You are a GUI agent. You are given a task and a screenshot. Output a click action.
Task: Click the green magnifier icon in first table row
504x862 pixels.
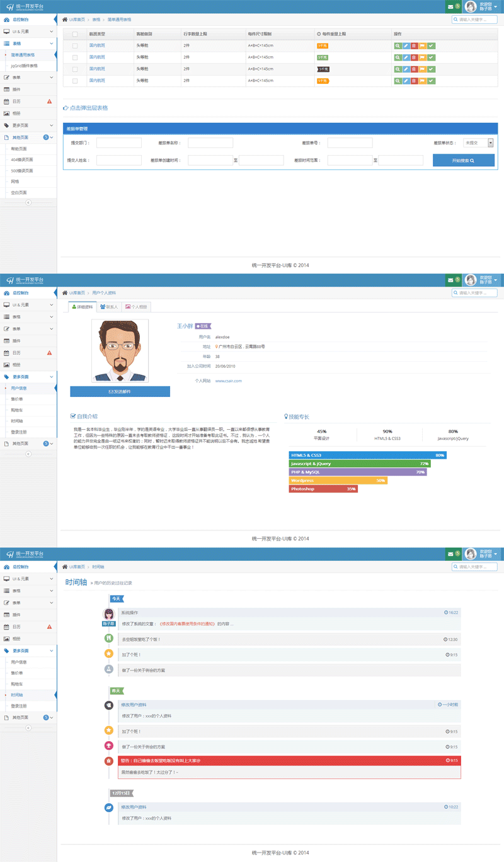(x=398, y=46)
